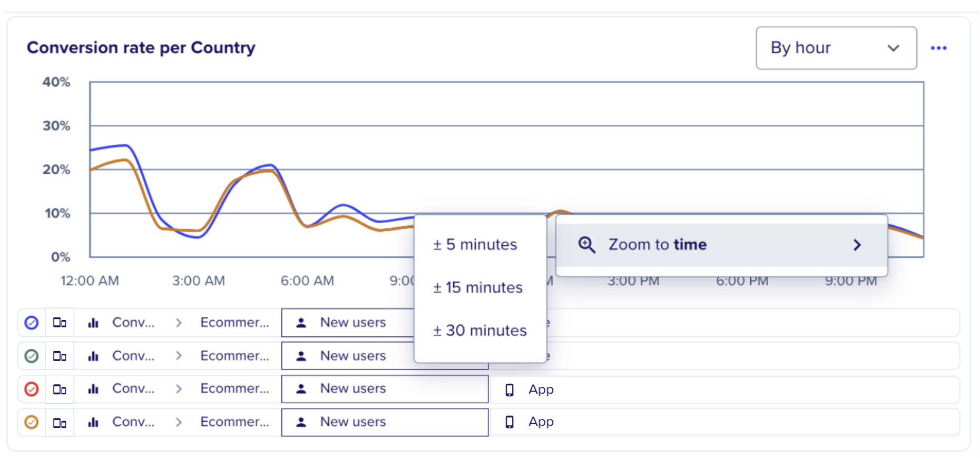Screen dimensions: 980x458
Task: Click Conv... label in orange series row
Action: [x=133, y=422]
